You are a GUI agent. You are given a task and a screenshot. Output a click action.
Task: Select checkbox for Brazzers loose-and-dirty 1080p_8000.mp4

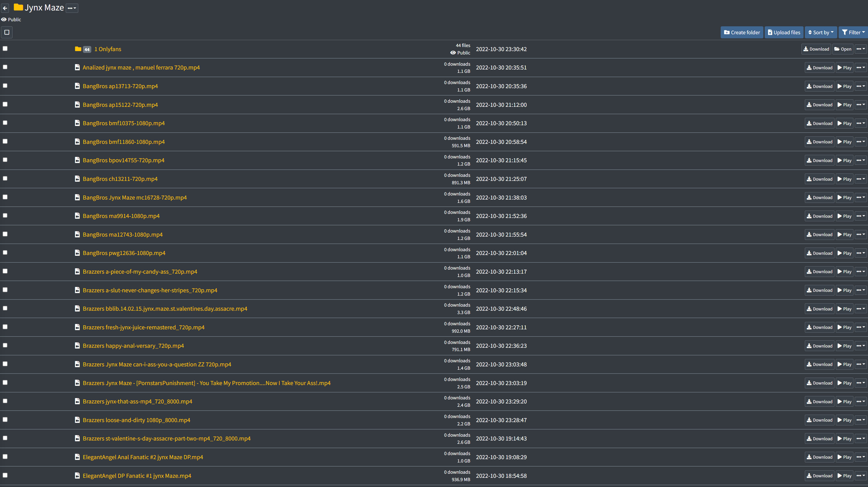pos(5,419)
